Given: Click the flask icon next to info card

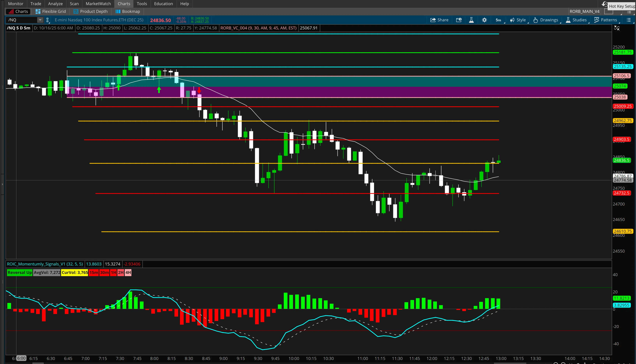Looking at the screenshot, I should tap(471, 20).
